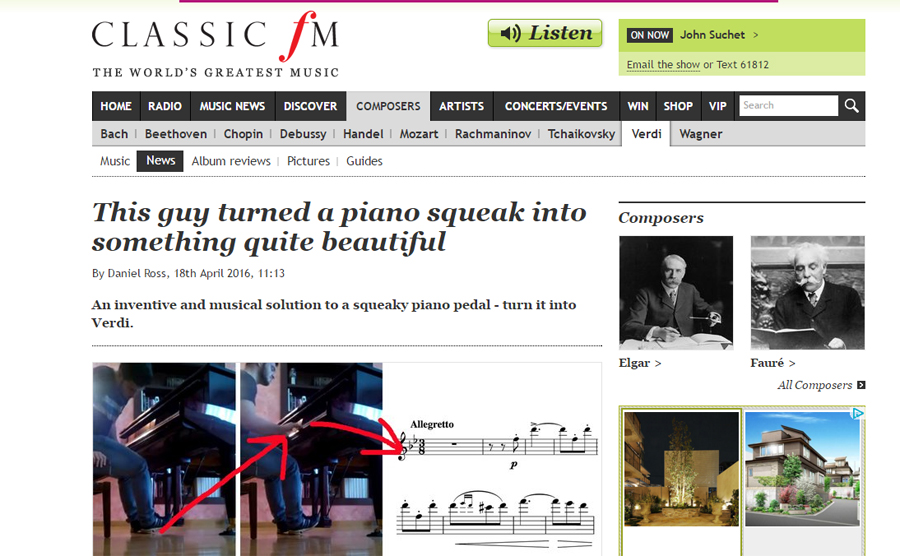Click the All Composers arrow icon
The height and width of the screenshot is (556, 900).
click(861, 385)
